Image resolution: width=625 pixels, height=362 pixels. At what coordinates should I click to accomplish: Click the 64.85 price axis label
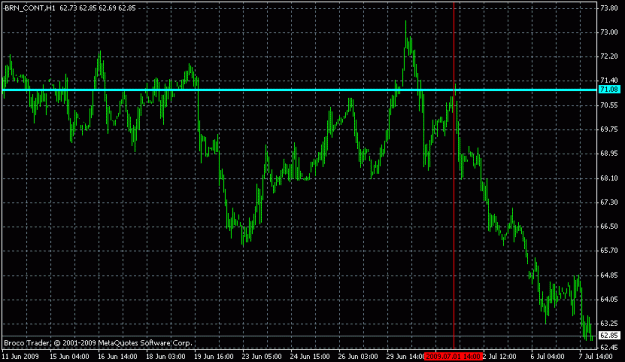coord(609,275)
